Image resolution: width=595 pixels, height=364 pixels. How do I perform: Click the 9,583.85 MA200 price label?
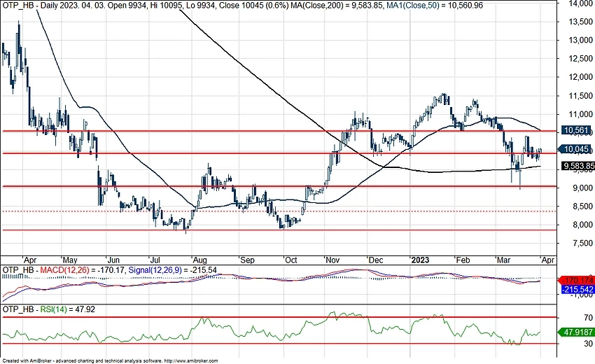(x=578, y=166)
